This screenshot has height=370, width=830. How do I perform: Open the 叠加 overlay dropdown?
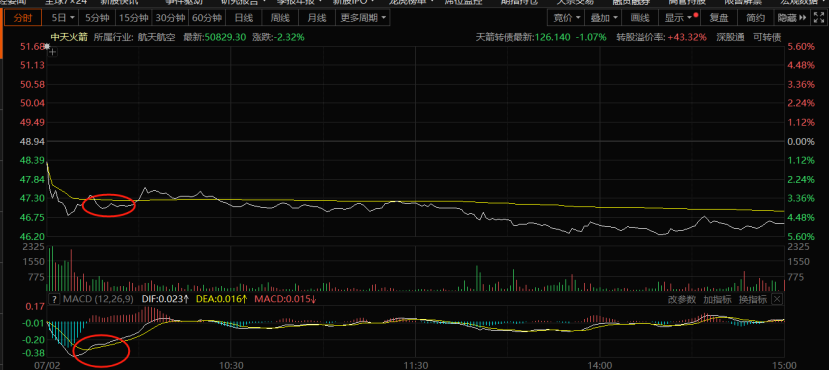(603, 18)
